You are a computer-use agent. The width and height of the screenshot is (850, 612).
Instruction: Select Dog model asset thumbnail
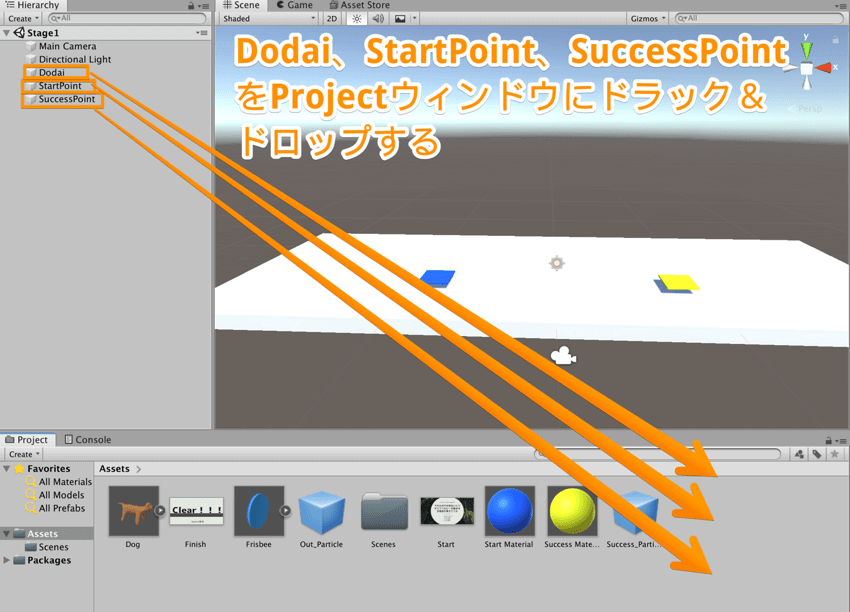133,511
